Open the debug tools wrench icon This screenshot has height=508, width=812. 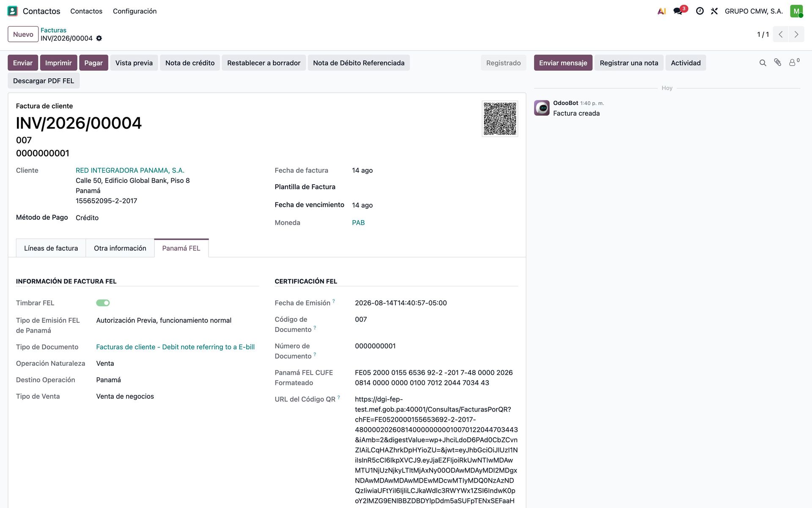(714, 11)
